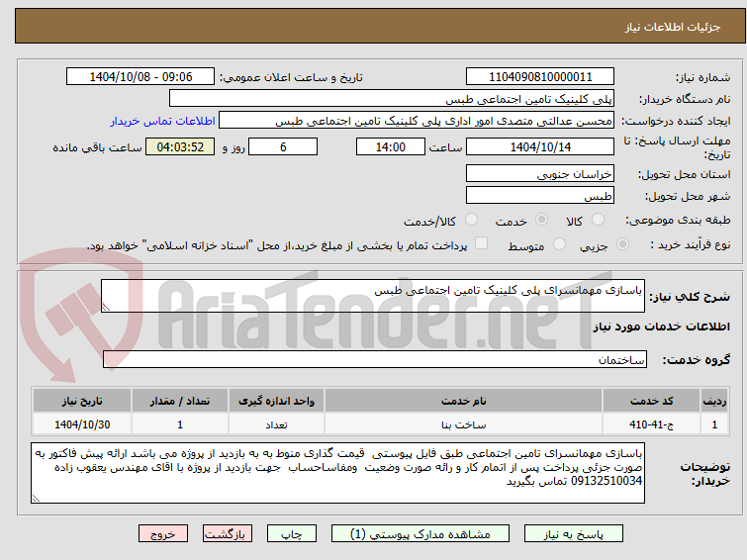Select the کالا/خدمت radio button

(471, 220)
